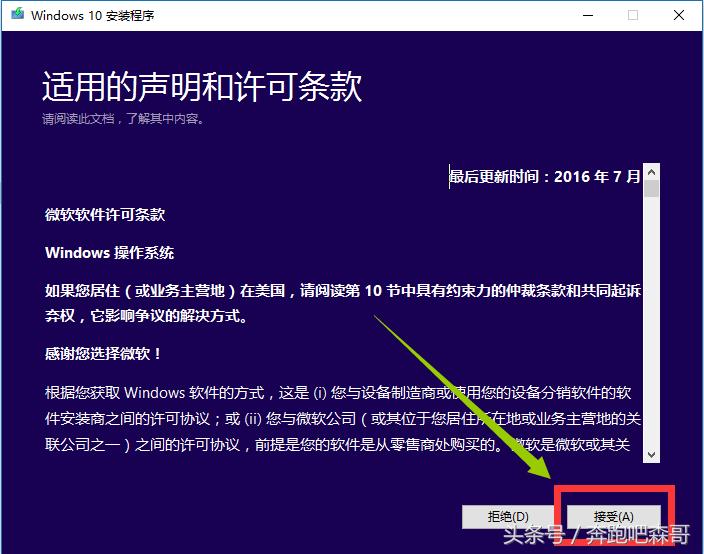Click the paragraph starting 如果您居住
Image resolution: width=704 pixels, height=554 pixels.
(343, 303)
